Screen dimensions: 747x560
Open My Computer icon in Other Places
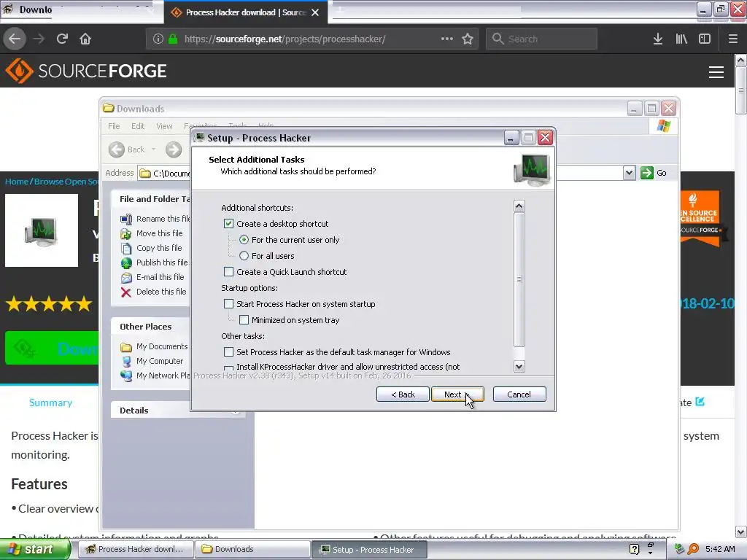tap(125, 361)
